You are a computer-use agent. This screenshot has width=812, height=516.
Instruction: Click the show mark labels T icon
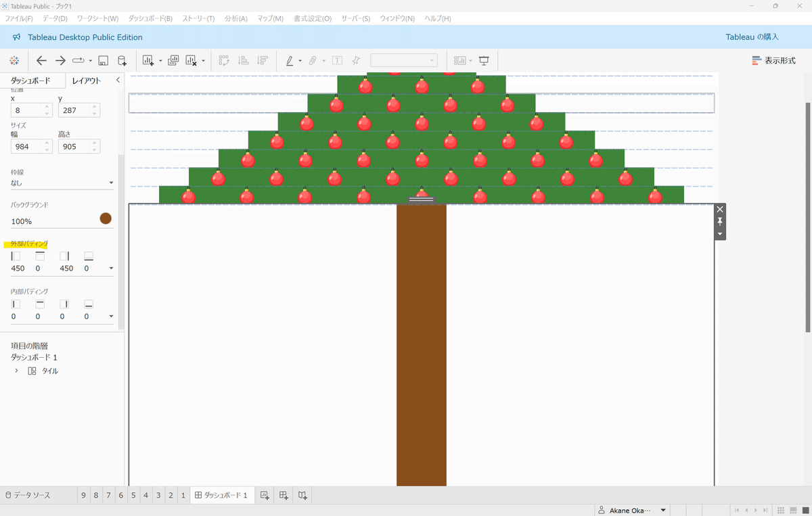[337, 61]
